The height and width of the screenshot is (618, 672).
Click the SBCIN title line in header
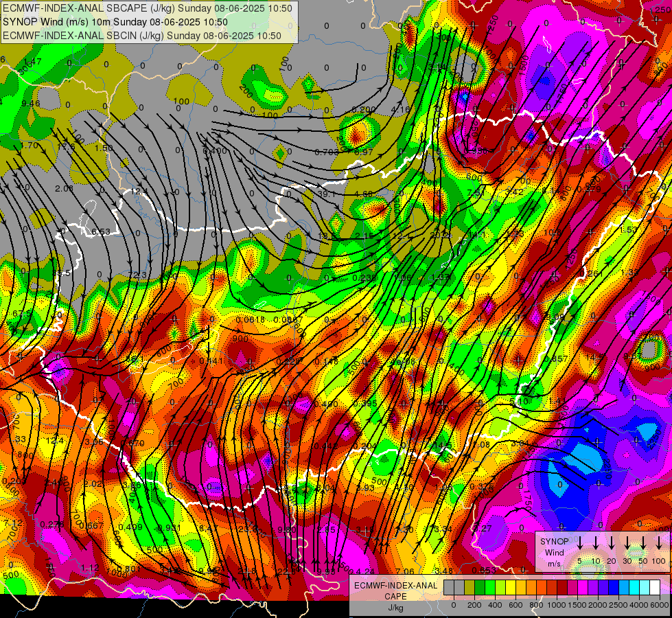(142, 36)
